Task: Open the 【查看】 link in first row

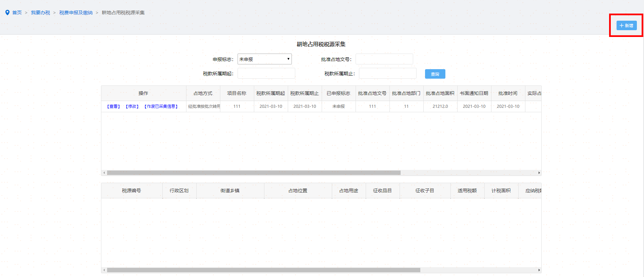Action: click(x=114, y=106)
